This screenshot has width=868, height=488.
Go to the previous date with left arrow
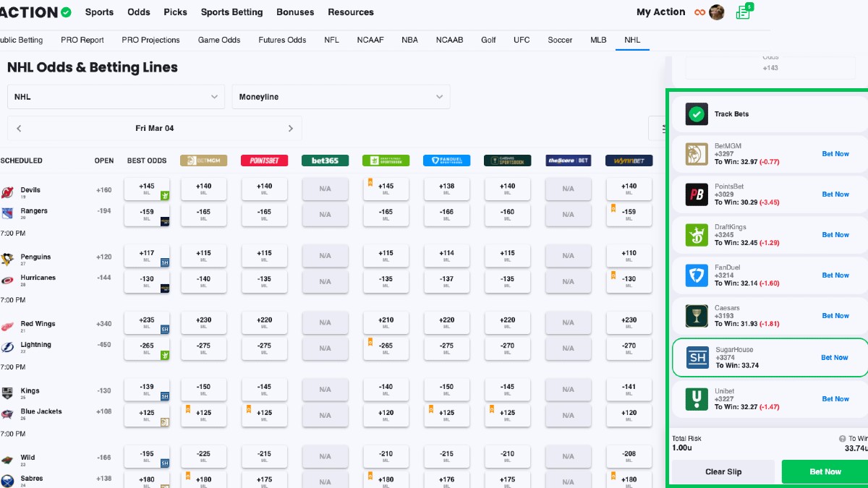[19, 129]
